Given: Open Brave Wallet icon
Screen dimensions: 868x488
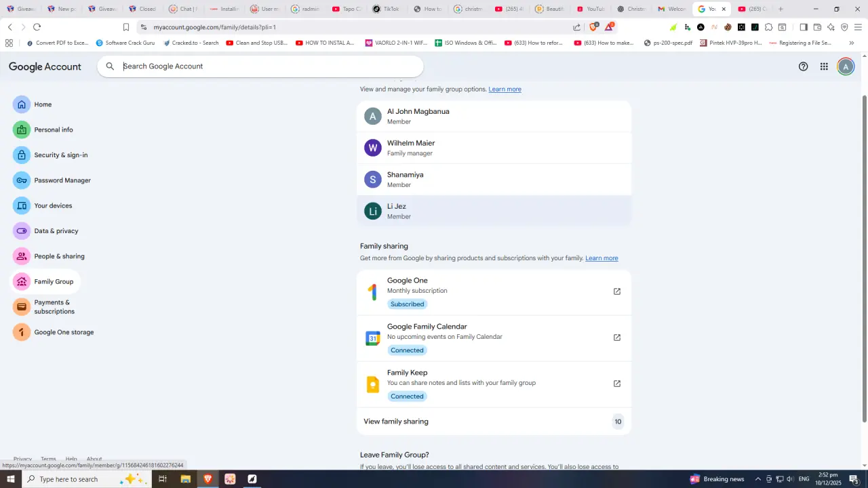Looking at the screenshot, I should (817, 27).
